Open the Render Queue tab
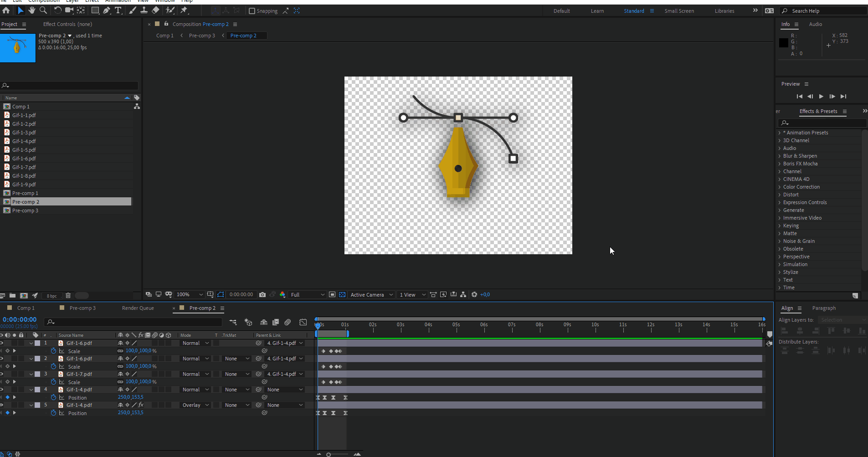The width and height of the screenshot is (868, 457). tap(138, 308)
